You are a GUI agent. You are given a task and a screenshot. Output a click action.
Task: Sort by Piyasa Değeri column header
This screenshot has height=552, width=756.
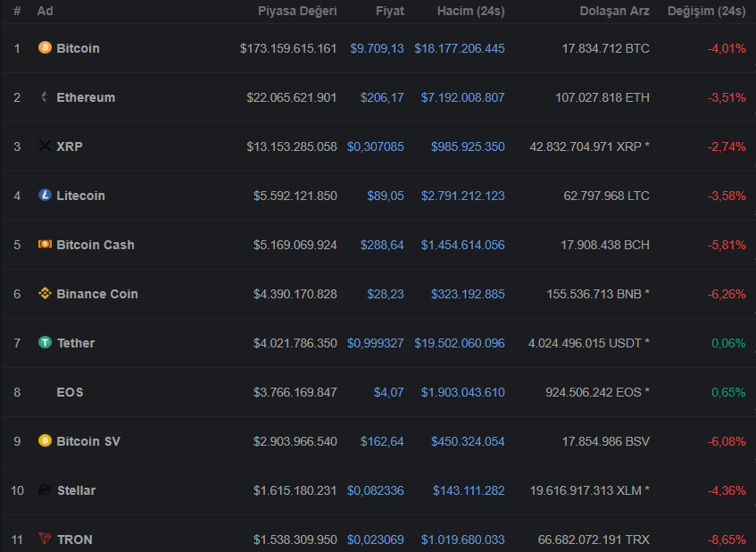(x=297, y=11)
